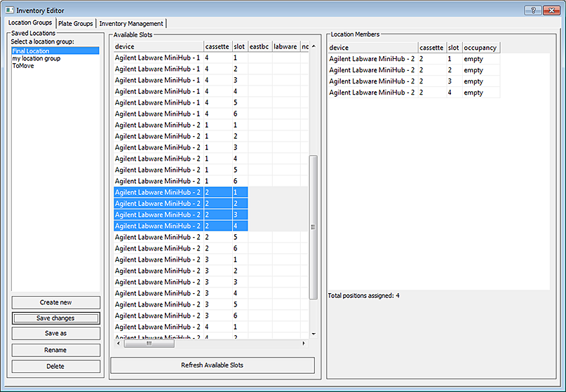Sort Available Slots by device column header
The image size is (566, 392).
(x=158, y=47)
